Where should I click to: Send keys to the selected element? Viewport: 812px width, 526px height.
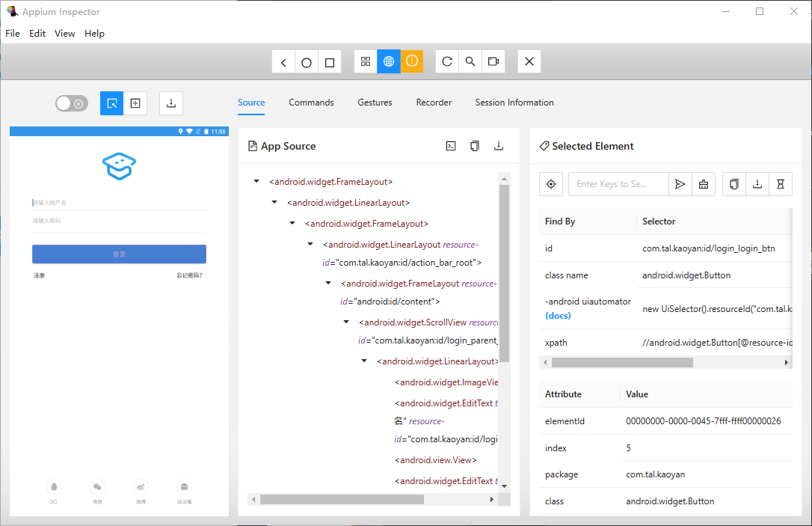click(680, 184)
